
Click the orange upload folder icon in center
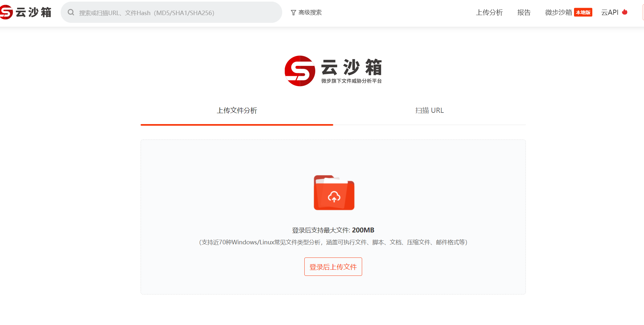(x=334, y=193)
